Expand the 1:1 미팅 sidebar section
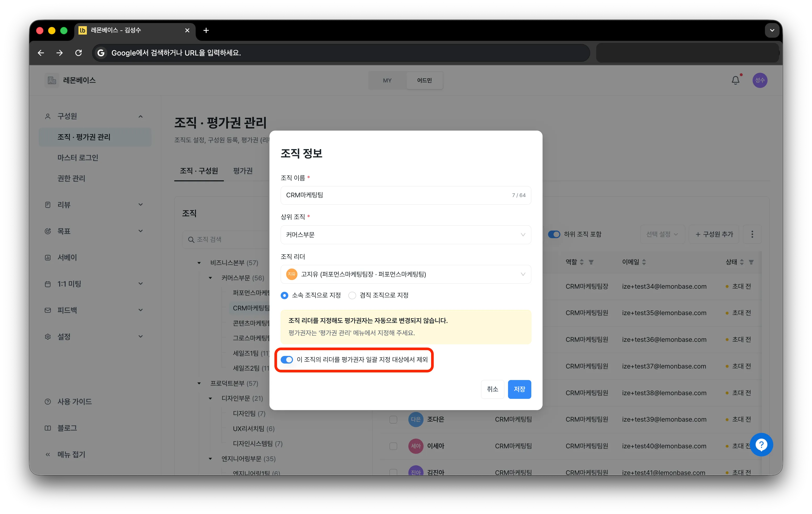The image size is (812, 514). pyautogui.click(x=141, y=284)
